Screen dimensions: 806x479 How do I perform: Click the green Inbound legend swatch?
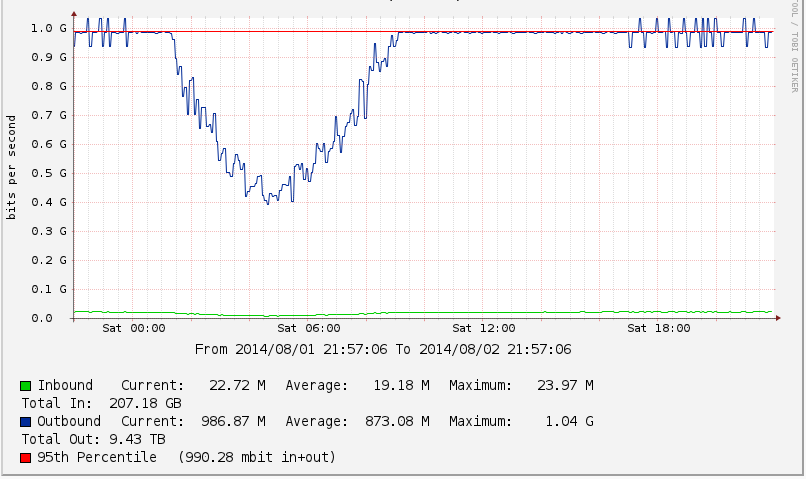[x=26, y=385]
